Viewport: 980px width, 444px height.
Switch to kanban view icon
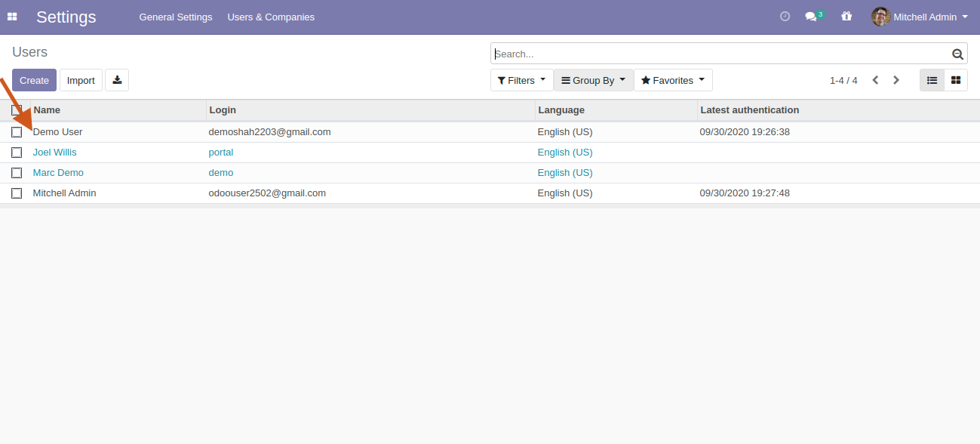[956, 80]
